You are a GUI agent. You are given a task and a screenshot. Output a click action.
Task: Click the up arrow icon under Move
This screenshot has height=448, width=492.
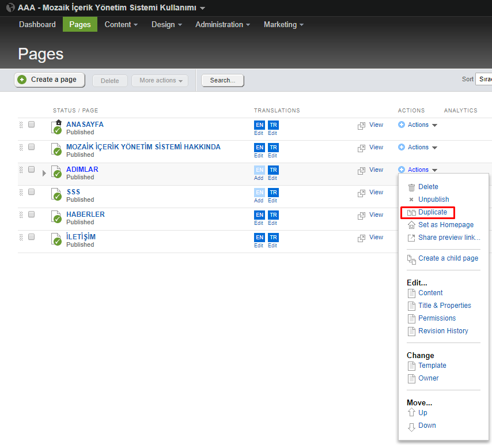pyautogui.click(x=411, y=412)
